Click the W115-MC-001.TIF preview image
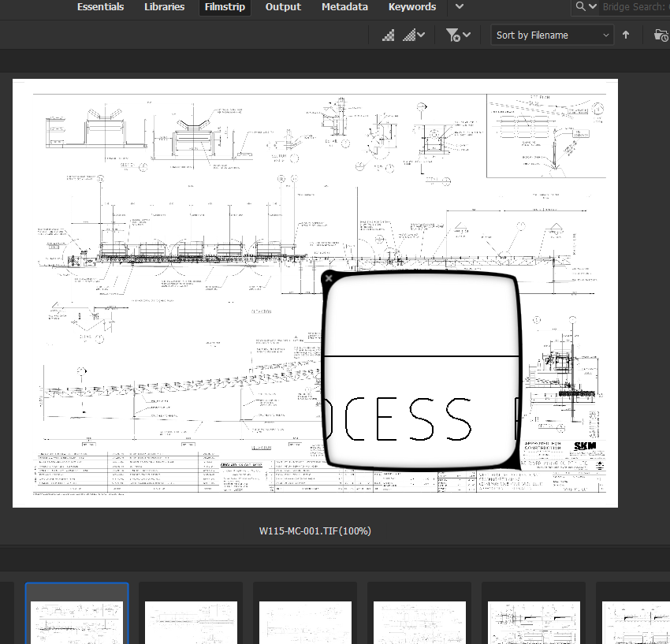 coord(315,293)
